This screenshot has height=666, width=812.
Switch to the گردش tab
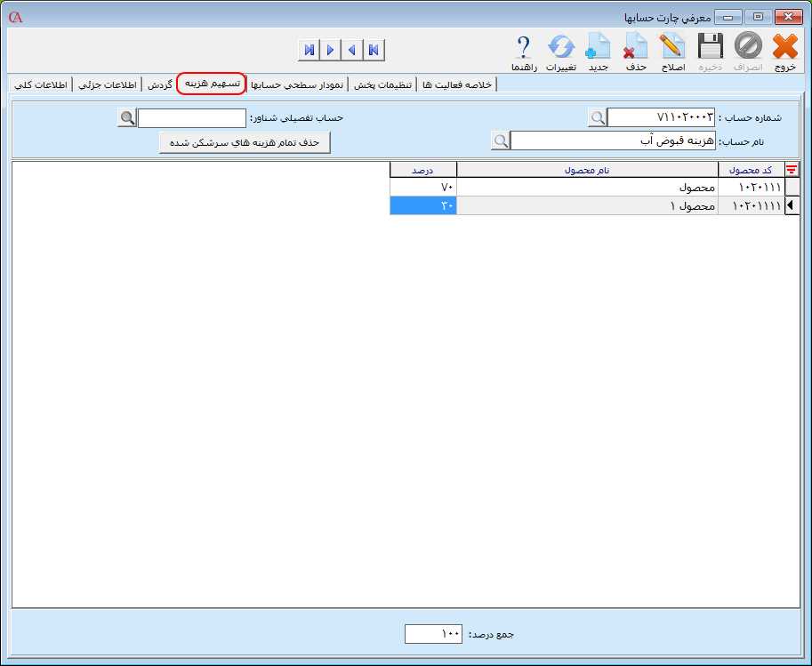click(x=160, y=84)
